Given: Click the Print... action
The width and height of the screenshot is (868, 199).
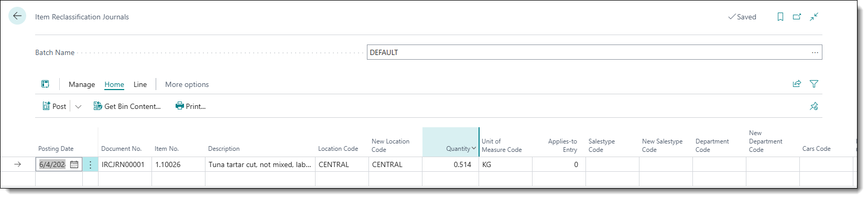Looking at the screenshot, I should coord(191,106).
